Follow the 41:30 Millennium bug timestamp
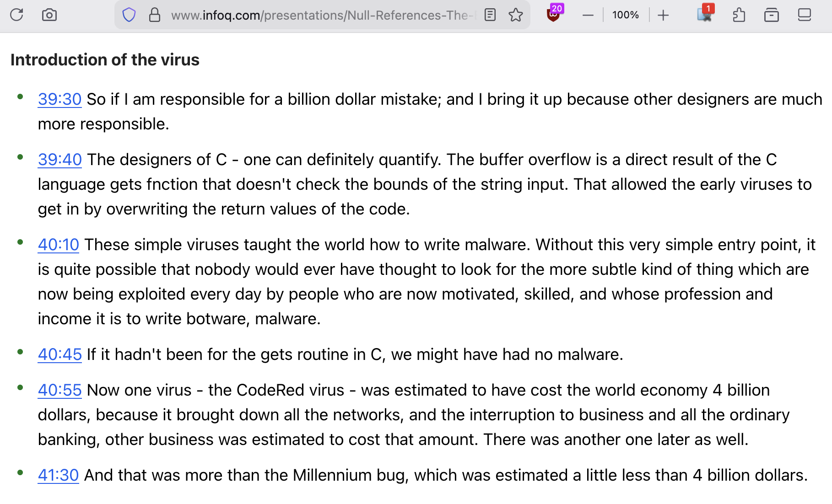This screenshot has width=832, height=504. click(58, 475)
